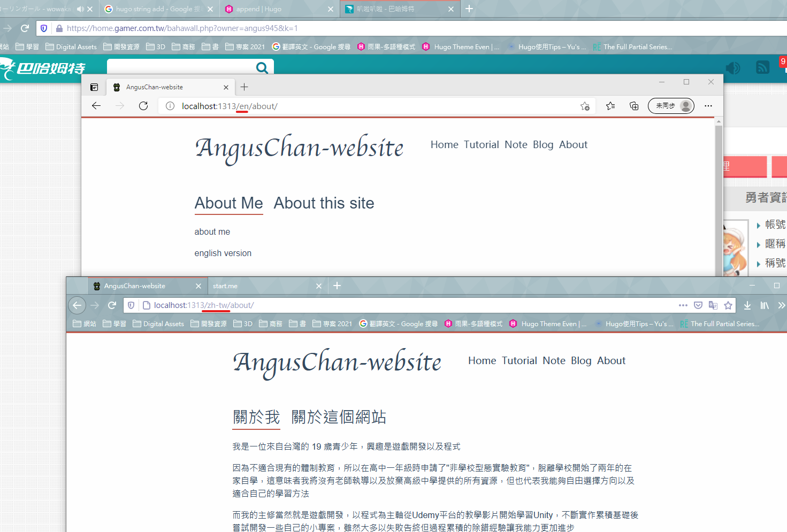The image size is (787, 532).
Task: Click Tutorial nav link on English site
Action: click(482, 144)
